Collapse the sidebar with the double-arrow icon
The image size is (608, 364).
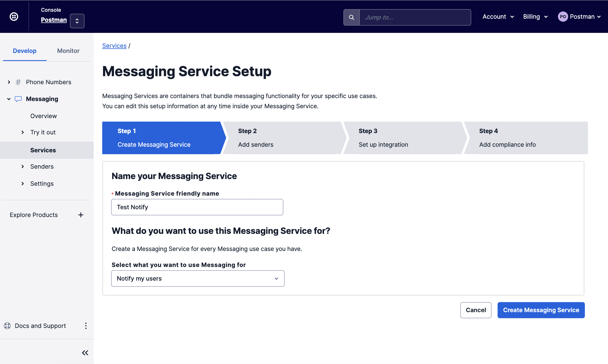(x=85, y=353)
